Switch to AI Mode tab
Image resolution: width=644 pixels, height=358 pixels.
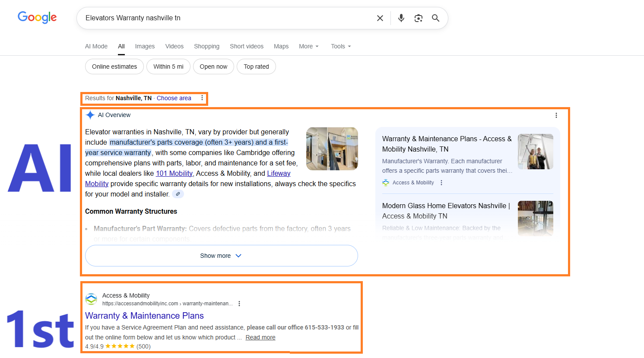point(96,46)
